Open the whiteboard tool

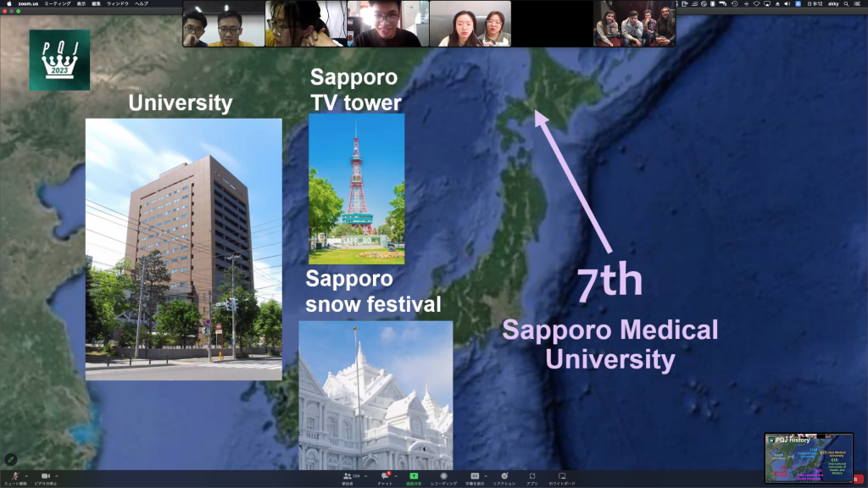561,476
